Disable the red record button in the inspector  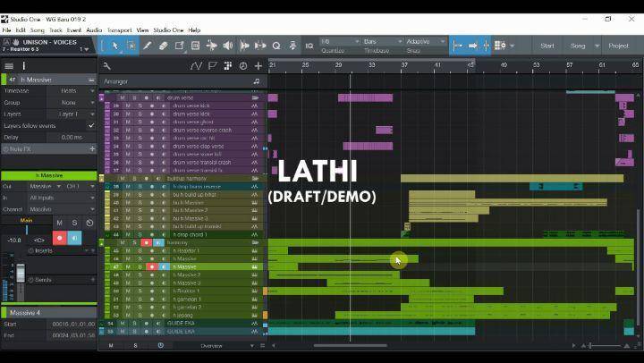point(60,238)
